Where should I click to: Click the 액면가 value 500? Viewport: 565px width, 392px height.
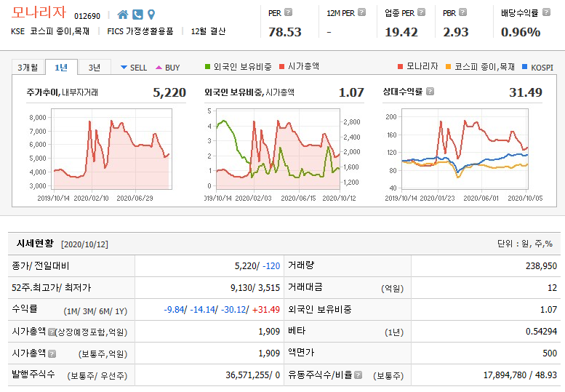[x=550, y=353]
